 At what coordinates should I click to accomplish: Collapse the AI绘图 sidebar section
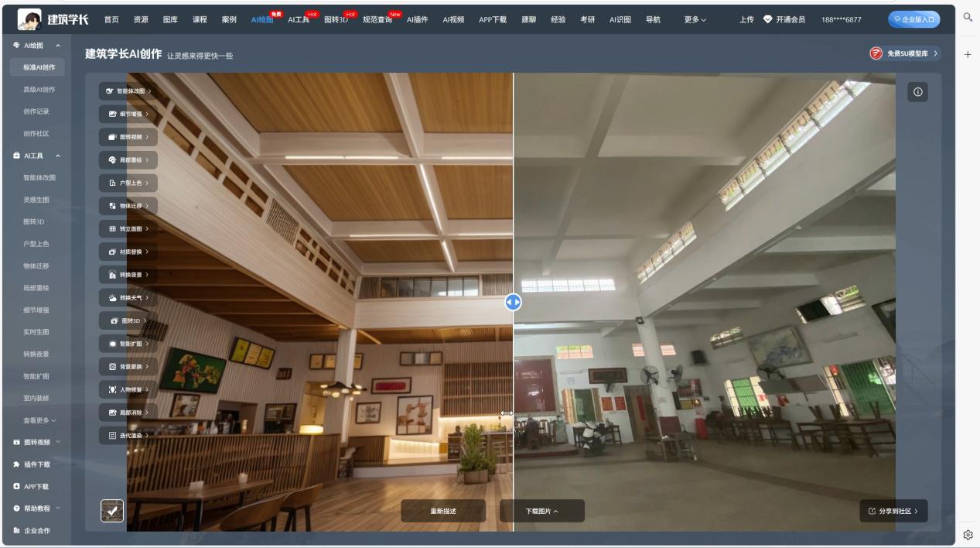[x=57, y=46]
